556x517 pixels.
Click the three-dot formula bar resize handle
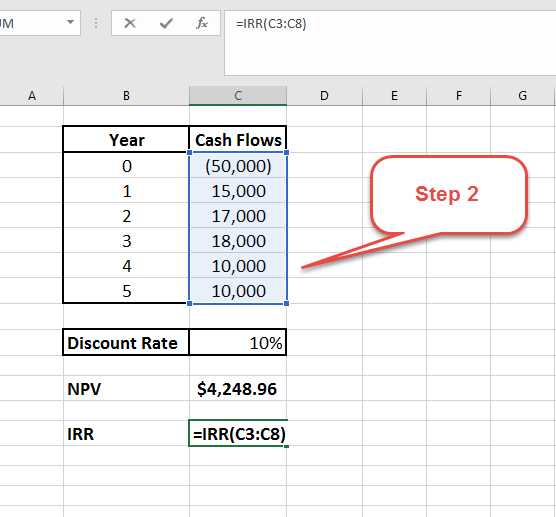(x=96, y=23)
